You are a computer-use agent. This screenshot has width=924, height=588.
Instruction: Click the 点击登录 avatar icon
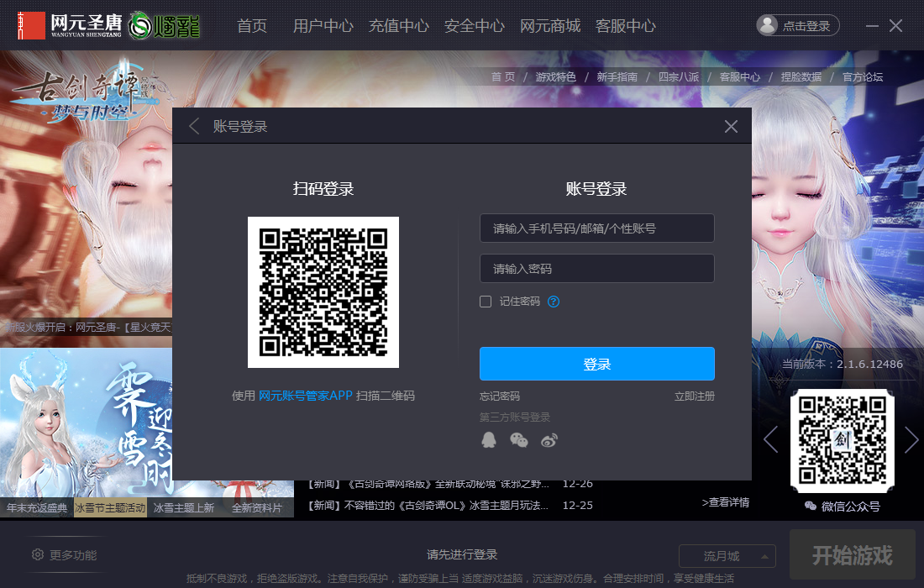767,24
